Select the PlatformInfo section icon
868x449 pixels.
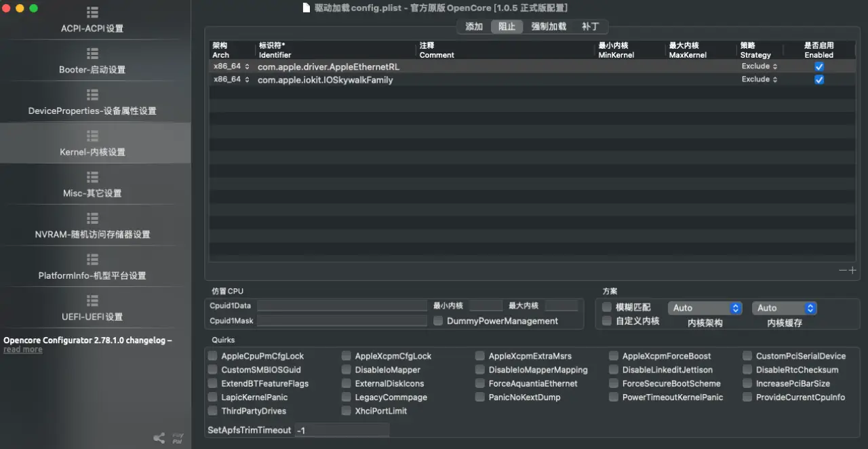point(92,260)
